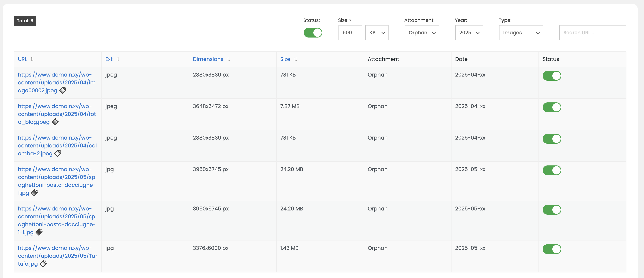Click the sort arrows next to URL

point(32,59)
